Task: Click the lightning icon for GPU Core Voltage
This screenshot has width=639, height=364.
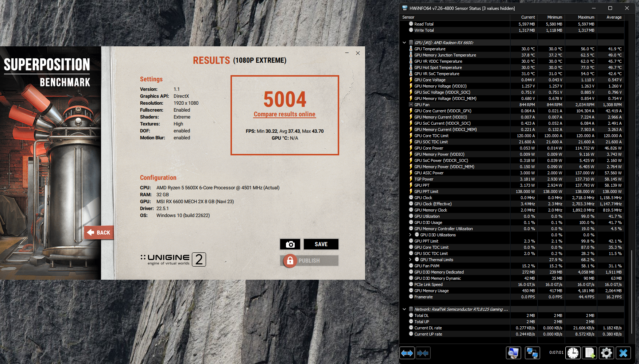Action: pos(411,80)
